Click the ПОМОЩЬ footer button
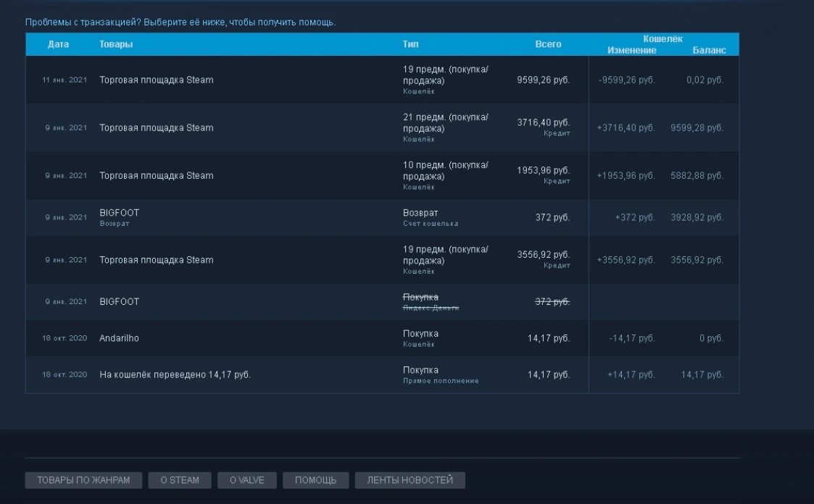814x504 pixels. click(315, 480)
